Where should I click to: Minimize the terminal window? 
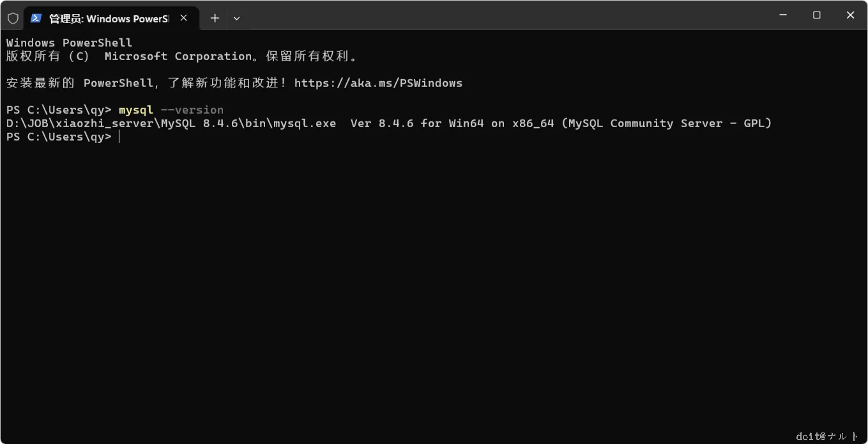pos(783,15)
